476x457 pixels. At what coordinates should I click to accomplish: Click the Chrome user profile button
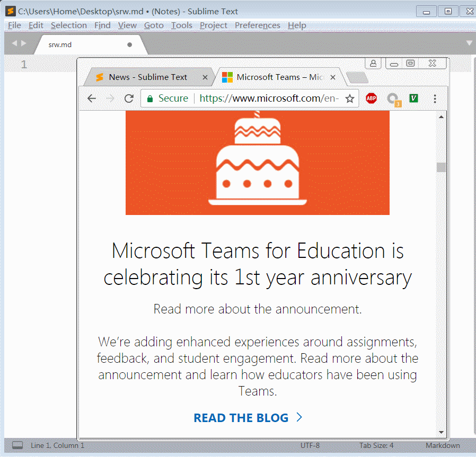tap(373, 64)
